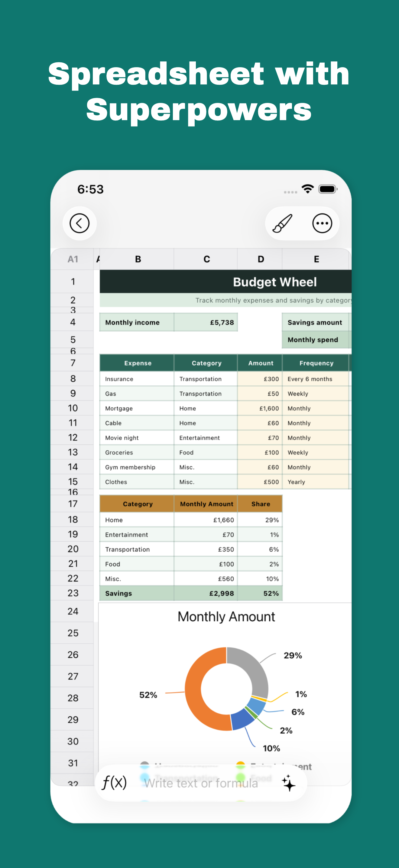Select the Savings amount cell
Viewport: 399px width, 868px height.
click(x=315, y=322)
